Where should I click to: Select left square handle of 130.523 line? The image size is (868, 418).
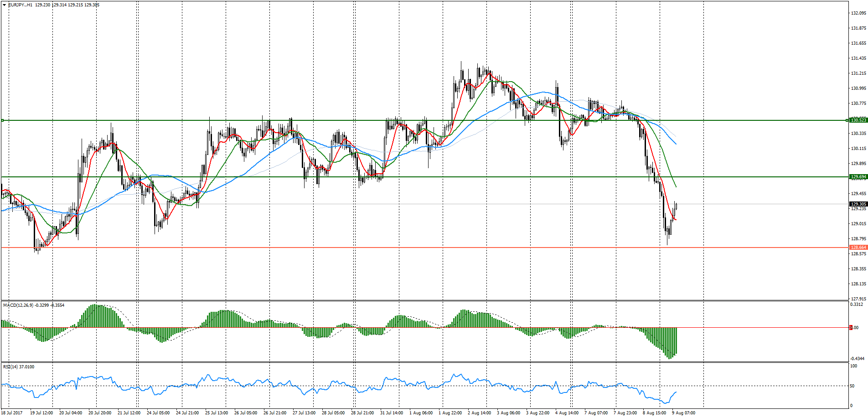coord(3,120)
